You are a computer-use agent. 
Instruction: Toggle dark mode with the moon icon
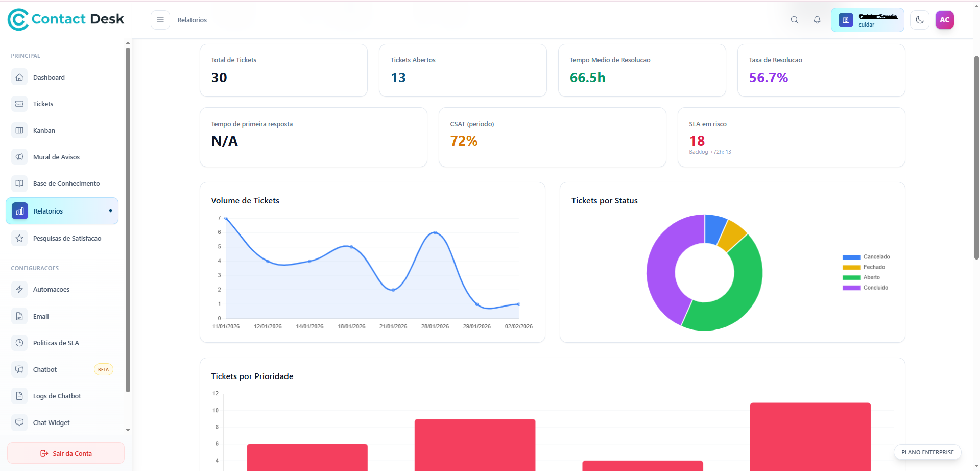pos(920,20)
